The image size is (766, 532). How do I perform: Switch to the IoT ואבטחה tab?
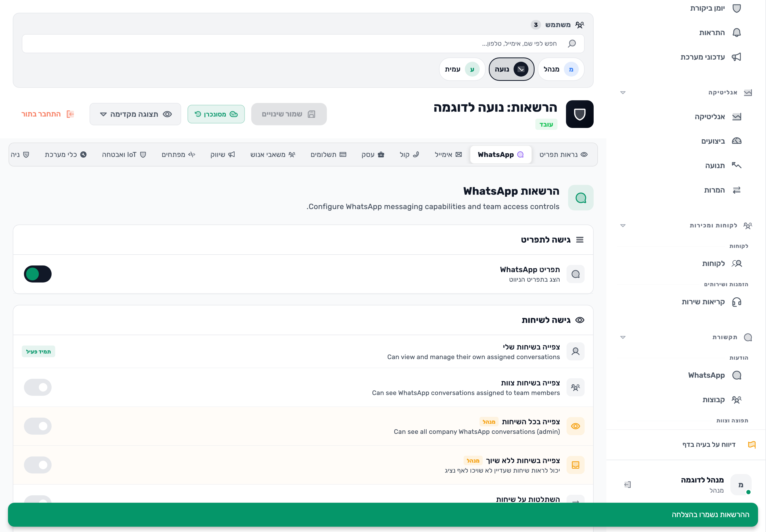(x=124, y=155)
